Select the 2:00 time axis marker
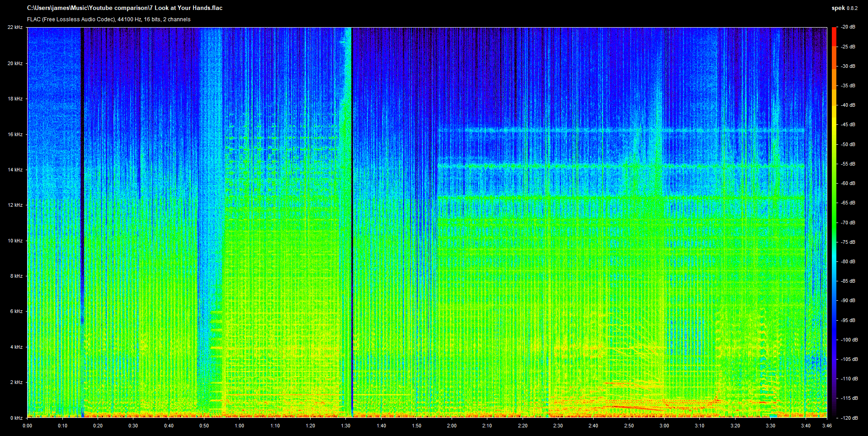The image size is (868, 436). point(452,426)
